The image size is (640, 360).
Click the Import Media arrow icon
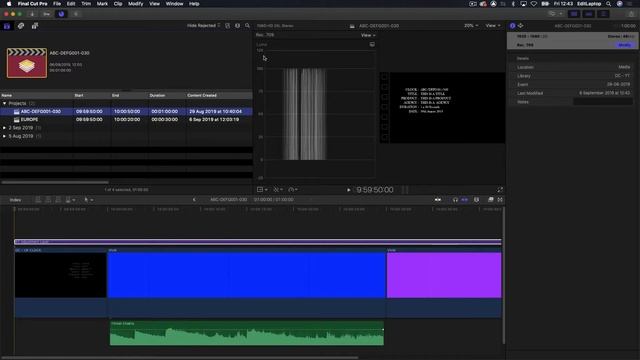[x=32, y=14]
